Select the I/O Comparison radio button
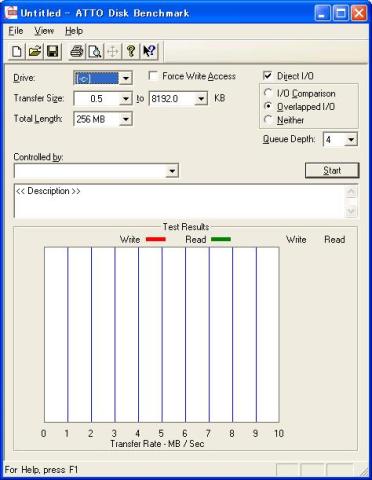Screen dimensions: 372x480 (x=268, y=93)
